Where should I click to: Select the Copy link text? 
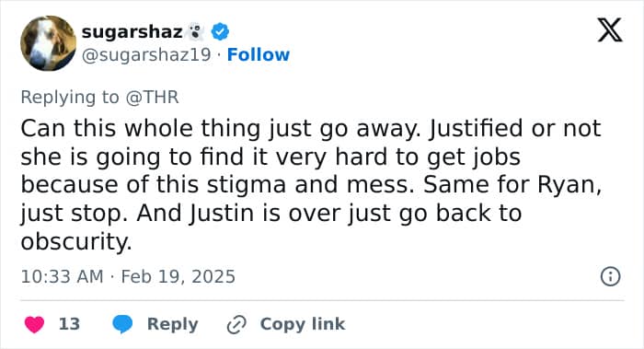point(303,324)
